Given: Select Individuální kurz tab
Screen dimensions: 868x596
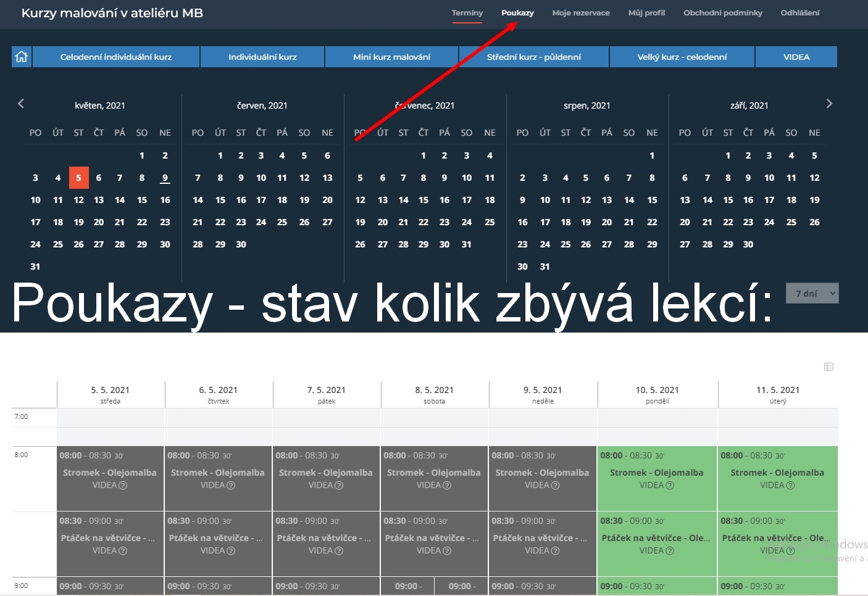Looking at the screenshot, I should [262, 57].
